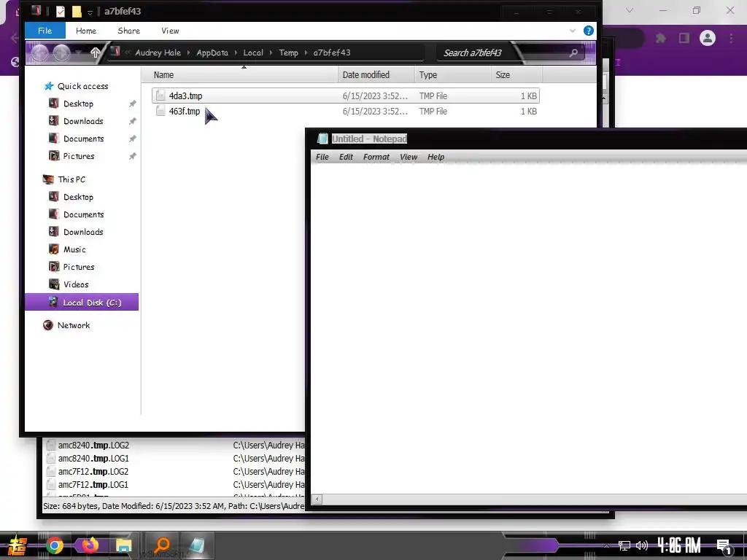Click Audrey Hale breadcrumb segment

tap(158, 52)
